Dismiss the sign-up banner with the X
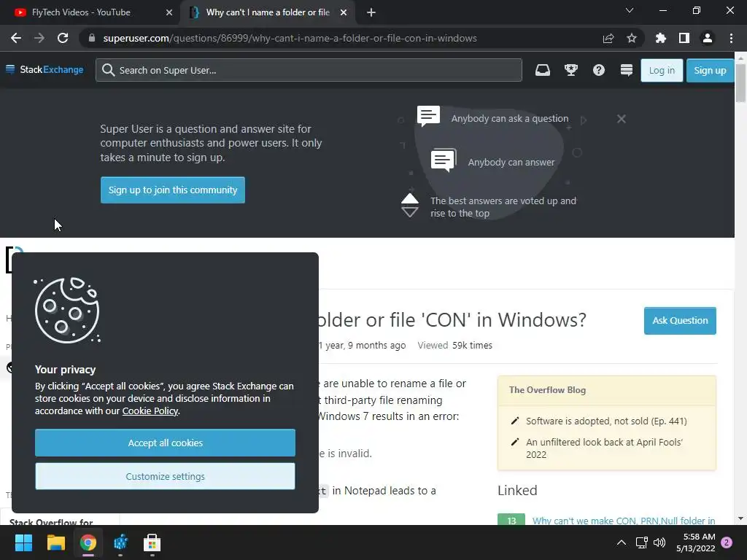Image resolution: width=747 pixels, height=560 pixels. tap(622, 119)
